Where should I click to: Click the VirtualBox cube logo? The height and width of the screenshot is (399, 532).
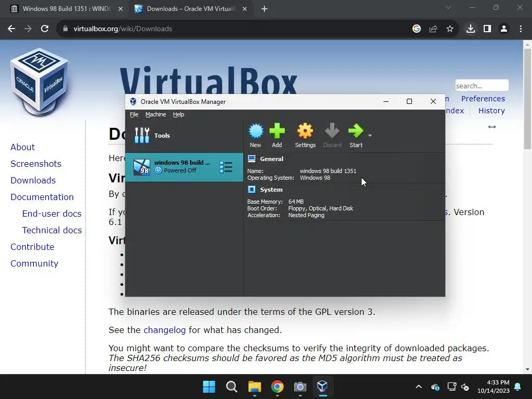point(39,83)
